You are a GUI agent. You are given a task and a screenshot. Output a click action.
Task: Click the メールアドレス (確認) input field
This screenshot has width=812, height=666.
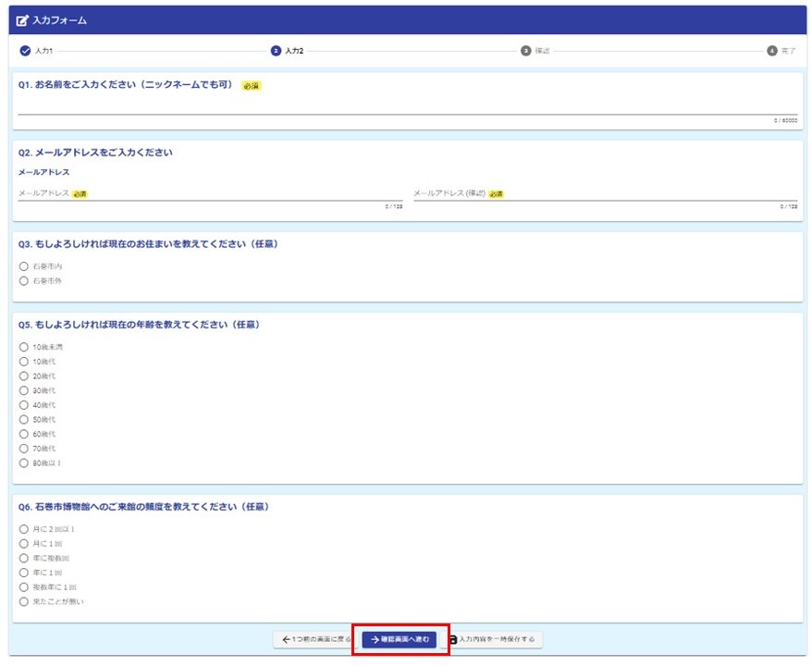605,194
